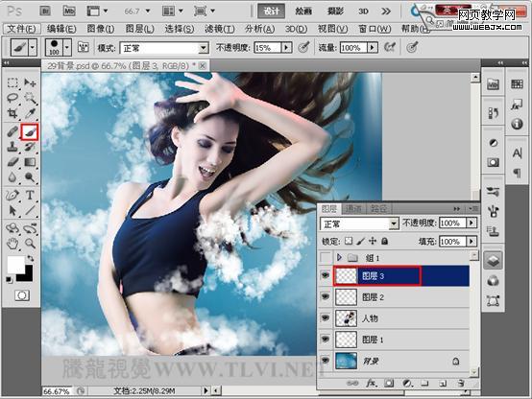The width and height of the screenshot is (532, 399).
Task: Show the 组 1 group visibility box
Action: (325, 258)
